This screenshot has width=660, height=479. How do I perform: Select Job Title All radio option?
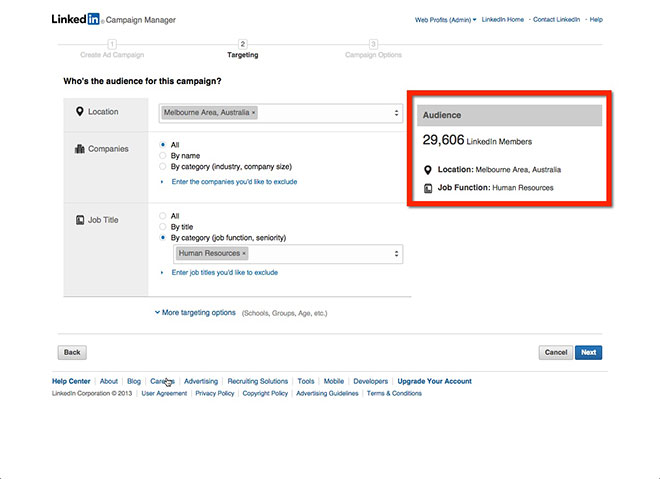(163, 216)
